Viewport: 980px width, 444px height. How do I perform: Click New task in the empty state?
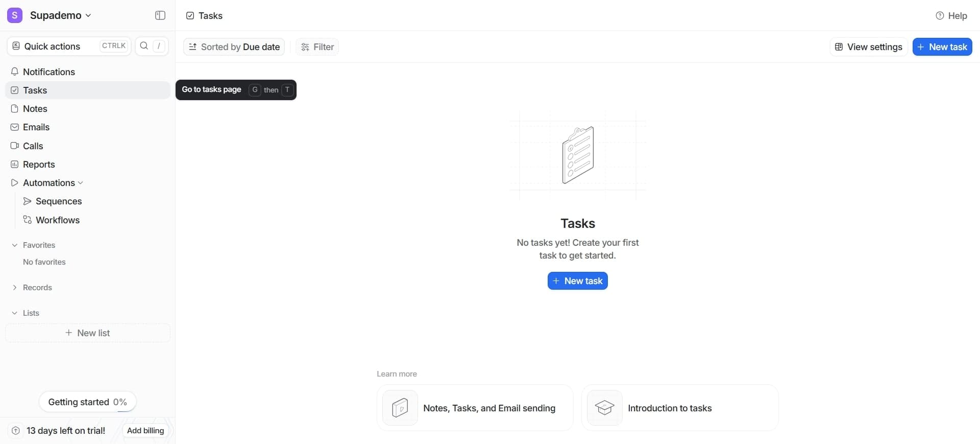(x=578, y=281)
